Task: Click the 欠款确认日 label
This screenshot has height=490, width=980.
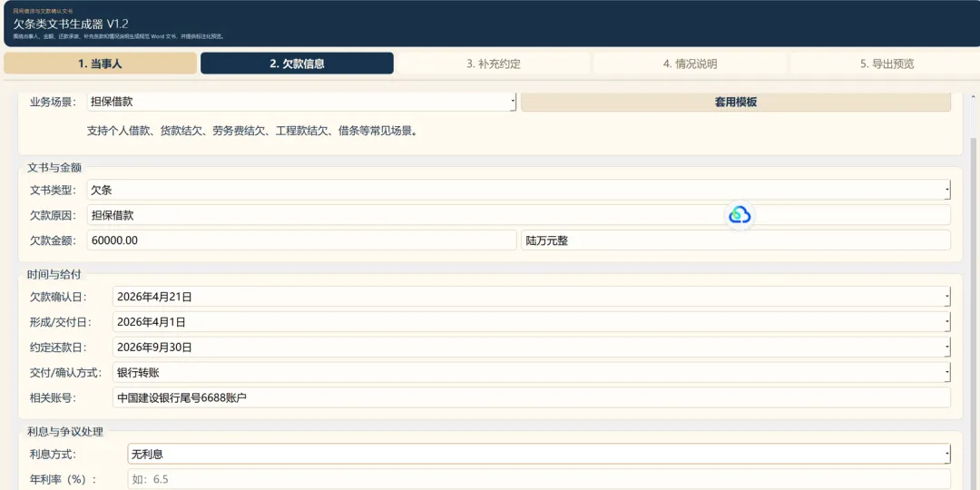Action: (x=59, y=297)
